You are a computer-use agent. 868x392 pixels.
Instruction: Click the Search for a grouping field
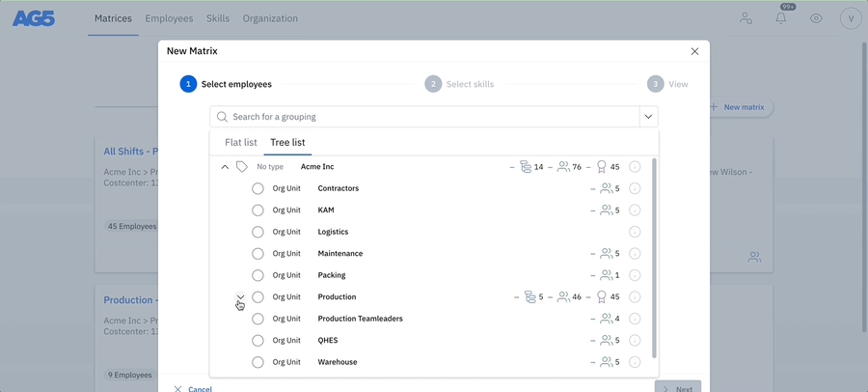[x=424, y=117]
